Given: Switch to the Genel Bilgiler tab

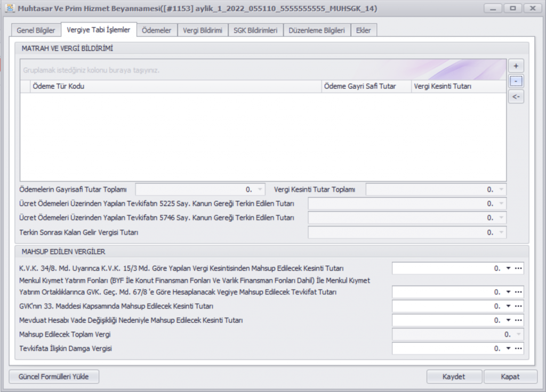Looking at the screenshot, I should [36, 31].
